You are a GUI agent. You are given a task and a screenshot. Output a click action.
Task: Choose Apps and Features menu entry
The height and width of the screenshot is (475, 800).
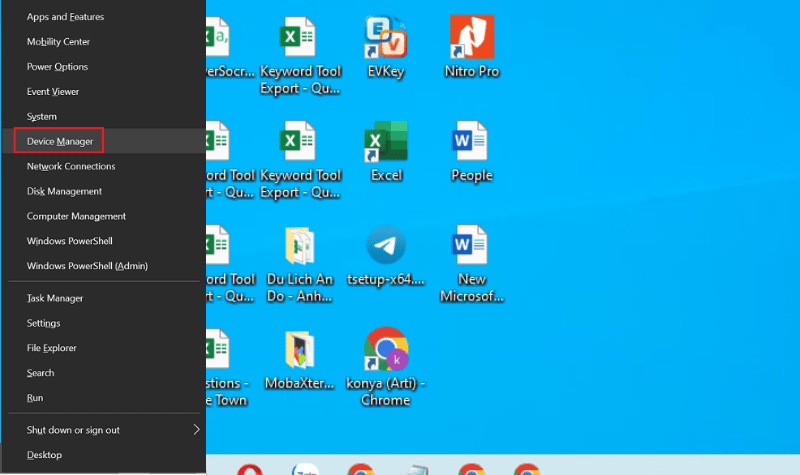pyautogui.click(x=65, y=17)
